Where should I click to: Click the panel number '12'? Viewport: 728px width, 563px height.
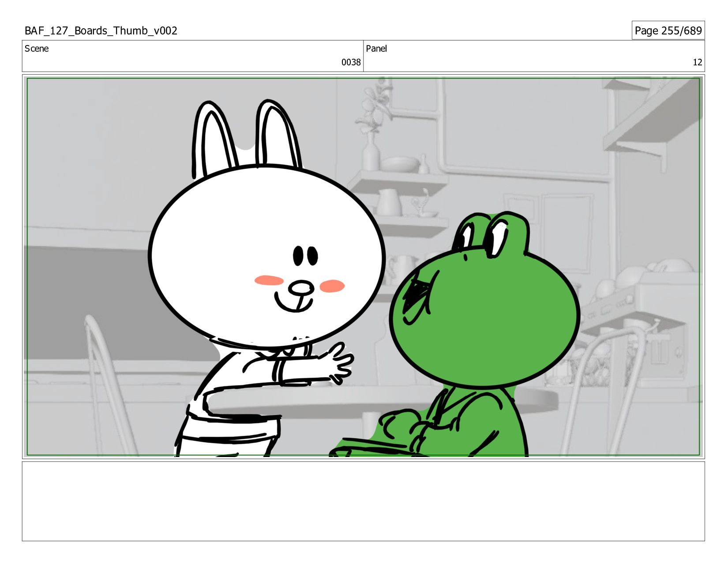697,62
